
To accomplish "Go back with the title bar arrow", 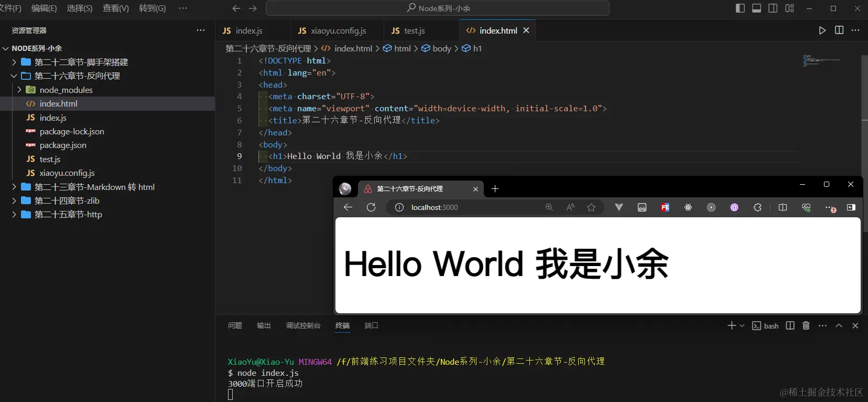I will pyautogui.click(x=236, y=8).
